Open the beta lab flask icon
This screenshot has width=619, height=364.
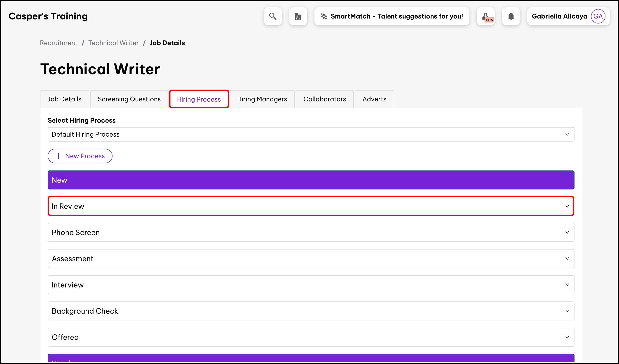click(x=486, y=16)
